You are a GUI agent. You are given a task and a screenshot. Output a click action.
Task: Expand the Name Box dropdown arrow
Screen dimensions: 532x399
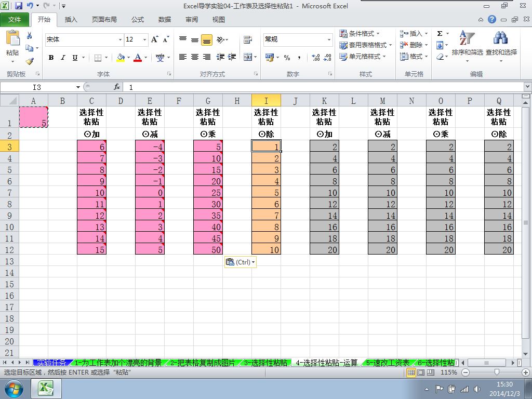pyautogui.click(x=78, y=87)
